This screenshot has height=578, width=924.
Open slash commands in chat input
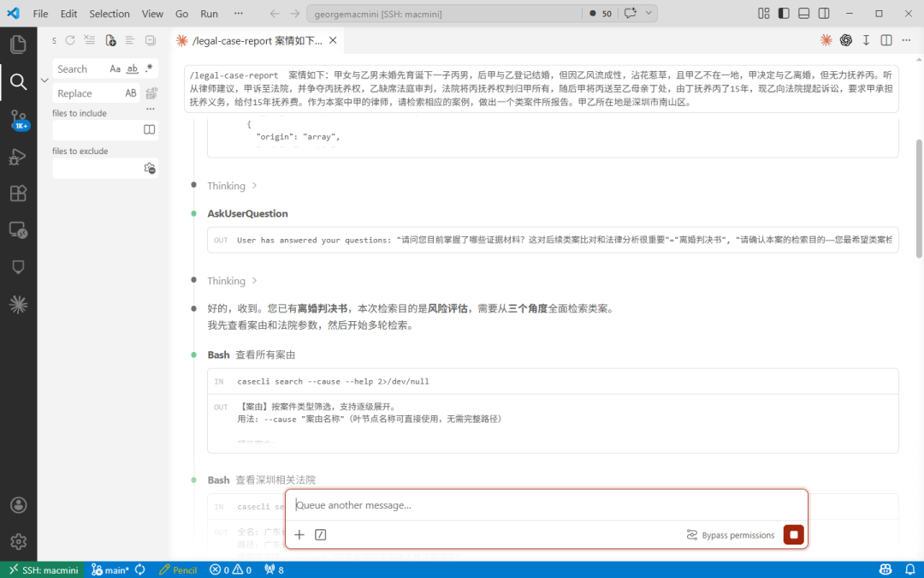point(321,535)
